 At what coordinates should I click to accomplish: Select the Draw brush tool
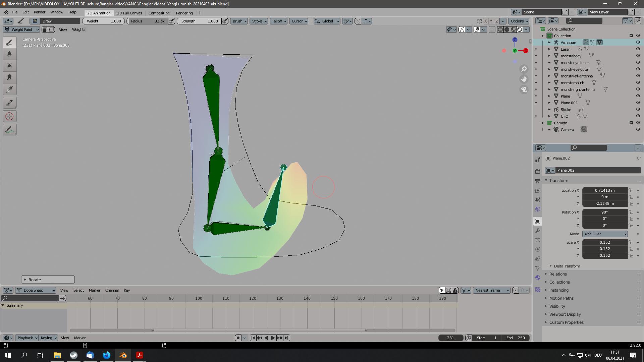[9, 42]
